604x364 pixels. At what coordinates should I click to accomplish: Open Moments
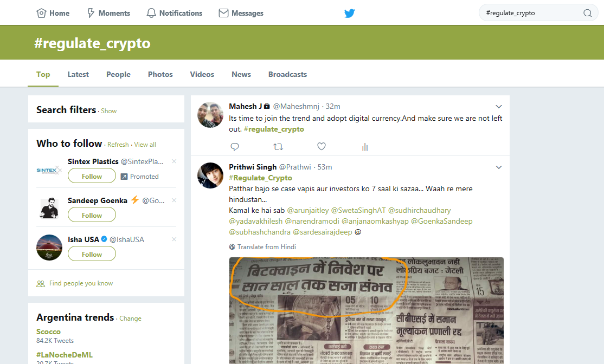(108, 13)
